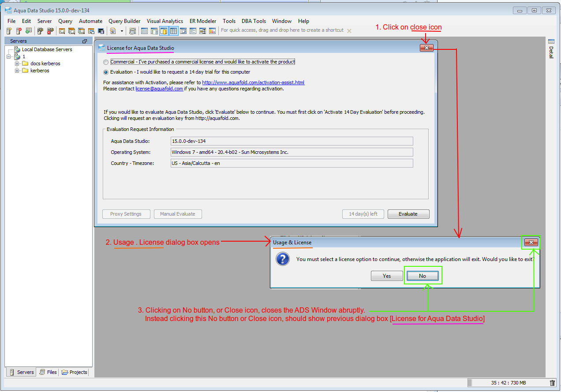This screenshot has height=392, width=561.
Task: Select the Commercial license radio button
Action: (x=105, y=62)
